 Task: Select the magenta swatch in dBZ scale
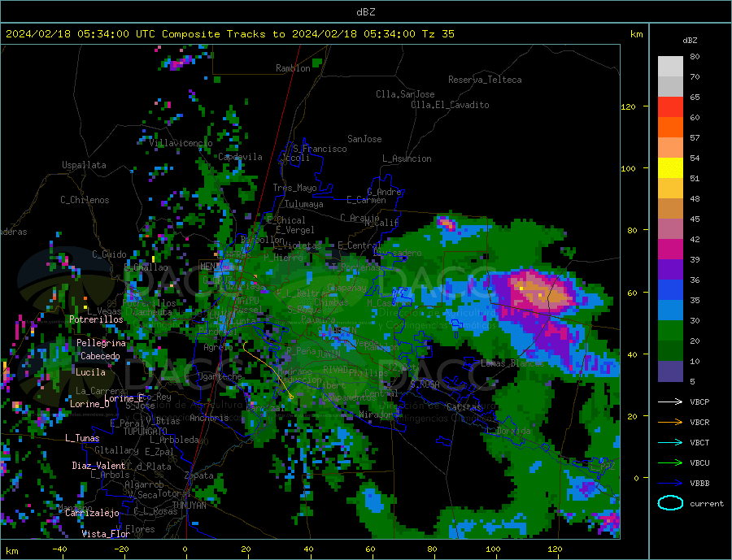670,250
